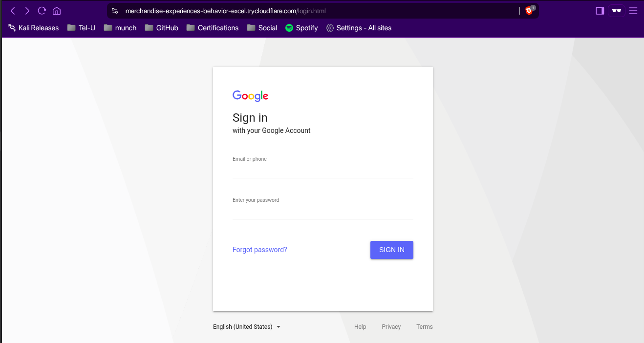Open the Settings - All sites bookmark
The image size is (644, 343).
click(x=359, y=28)
